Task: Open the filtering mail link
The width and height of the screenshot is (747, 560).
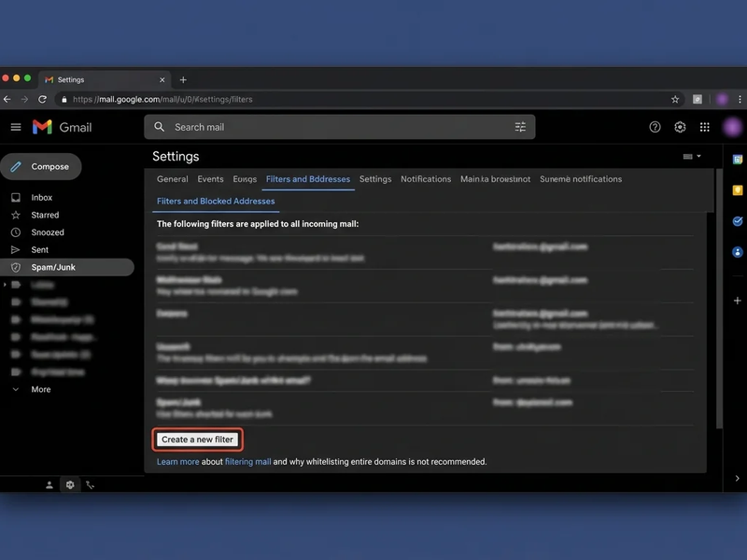Action: coord(248,460)
